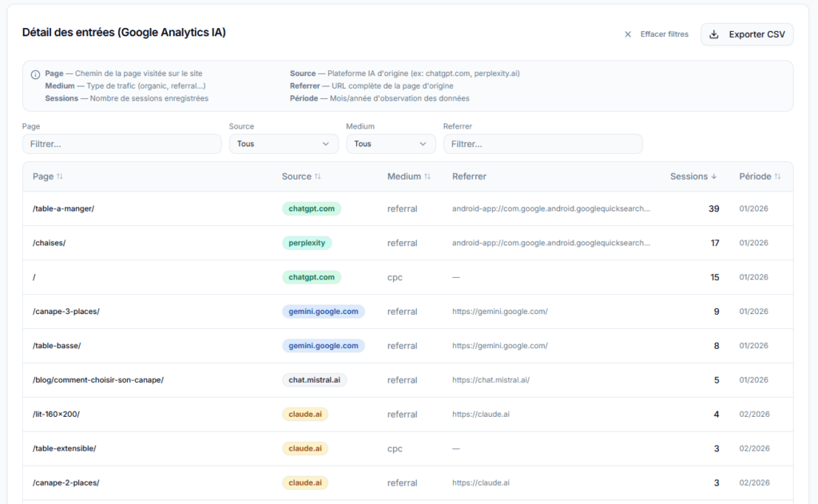818x504 pixels.
Task: Click the info icon in the legend box
Action: [35, 74]
